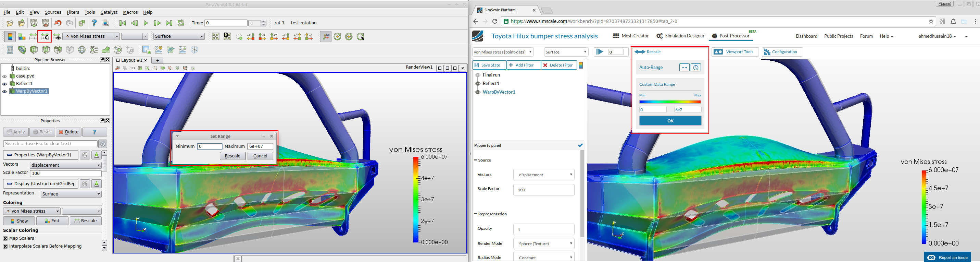Click the Toggle Color Legend Visibility icon
980x262 pixels.
click(10, 37)
